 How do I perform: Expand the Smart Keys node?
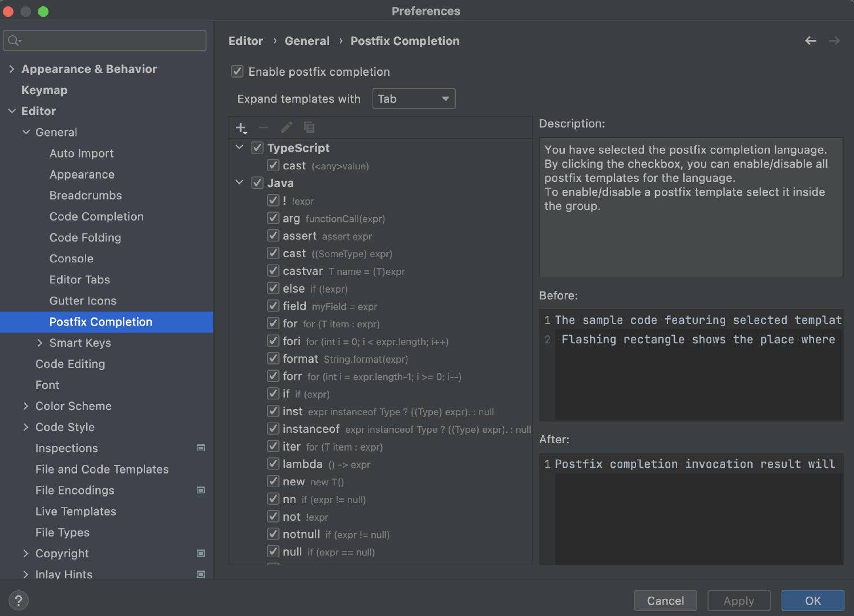click(x=39, y=343)
